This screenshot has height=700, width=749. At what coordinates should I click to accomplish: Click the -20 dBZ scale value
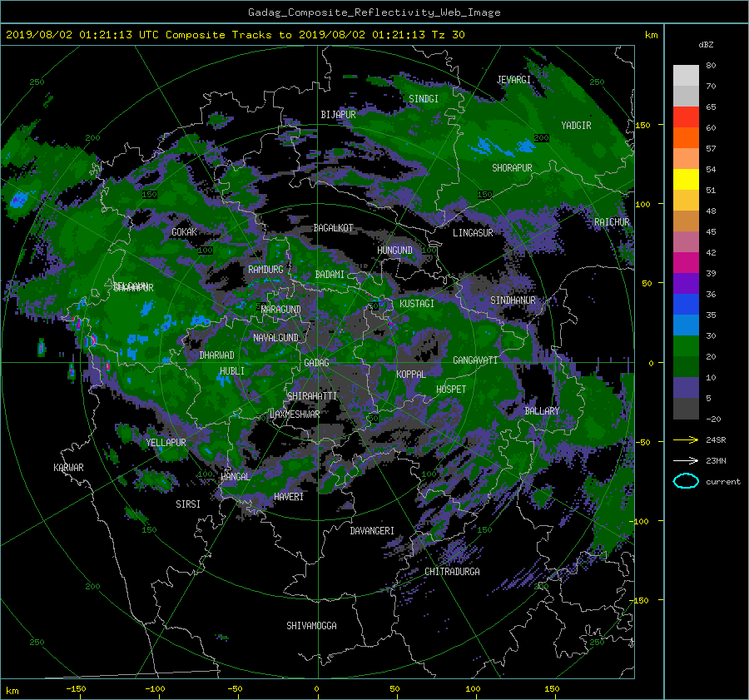(x=713, y=419)
